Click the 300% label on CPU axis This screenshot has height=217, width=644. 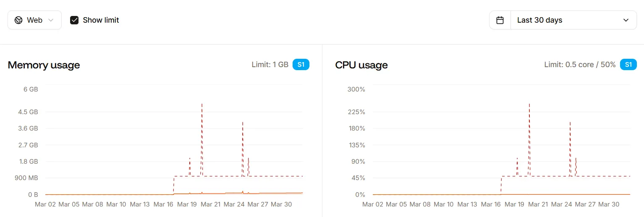pos(357,89)
